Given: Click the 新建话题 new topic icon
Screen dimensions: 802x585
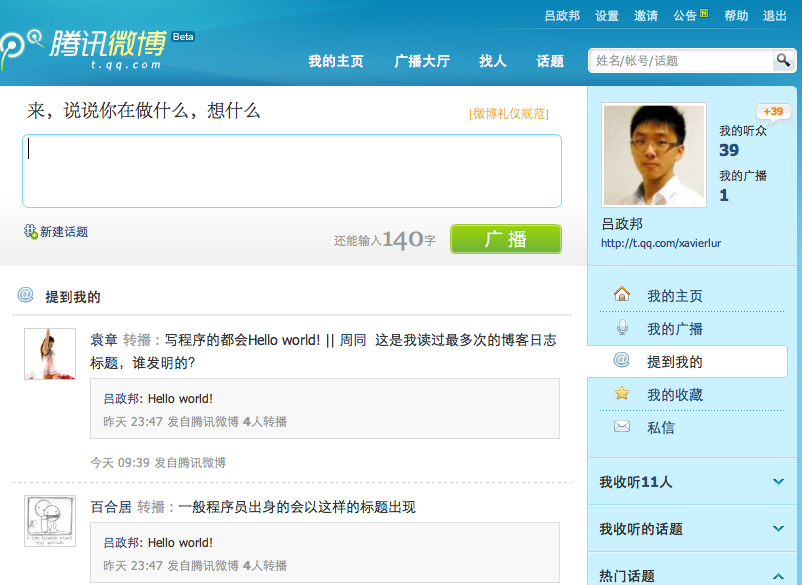Looking at the screenshot, I should tap(30, 231).
